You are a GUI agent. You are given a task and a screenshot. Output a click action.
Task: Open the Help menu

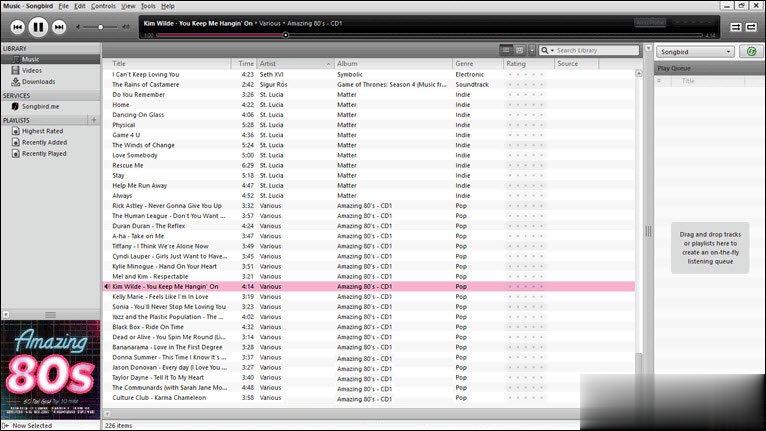coord(168,6)
